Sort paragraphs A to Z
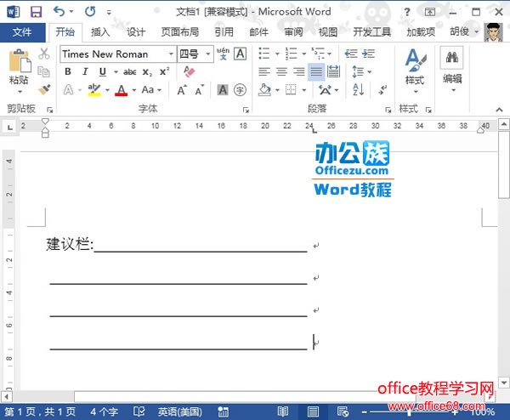This screenshot has width=510, height=420. click(359, 89)
